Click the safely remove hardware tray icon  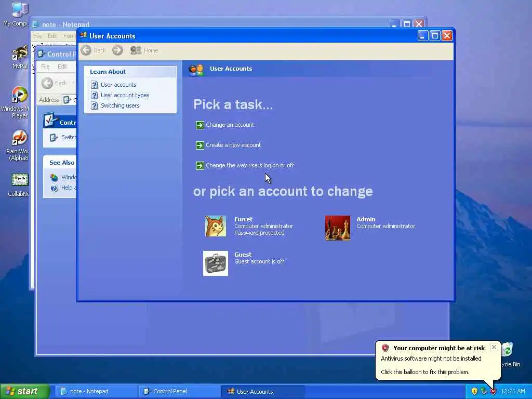(x=484, y=392)
